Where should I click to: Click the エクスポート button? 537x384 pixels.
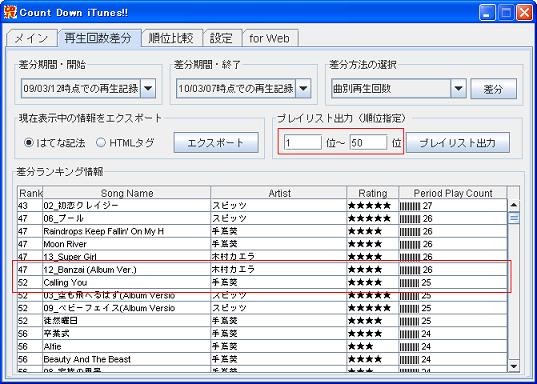tap(216, 143)
